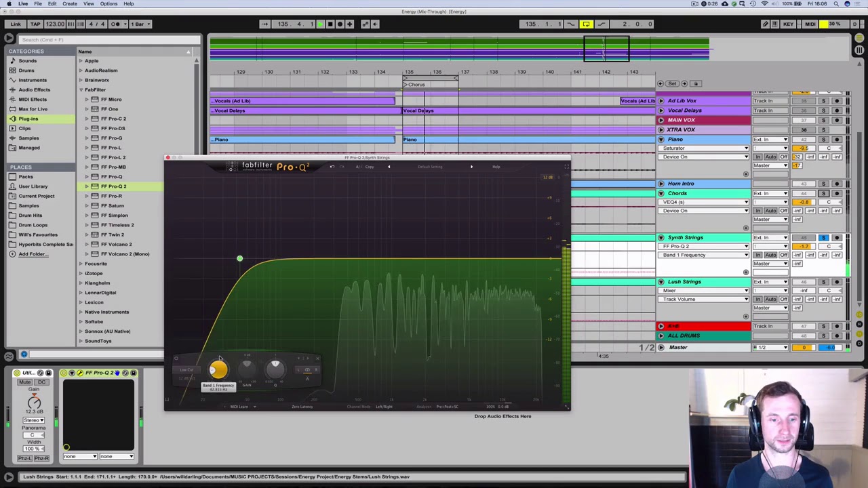Unfold the MAIN VOX track

coord(661,120)
